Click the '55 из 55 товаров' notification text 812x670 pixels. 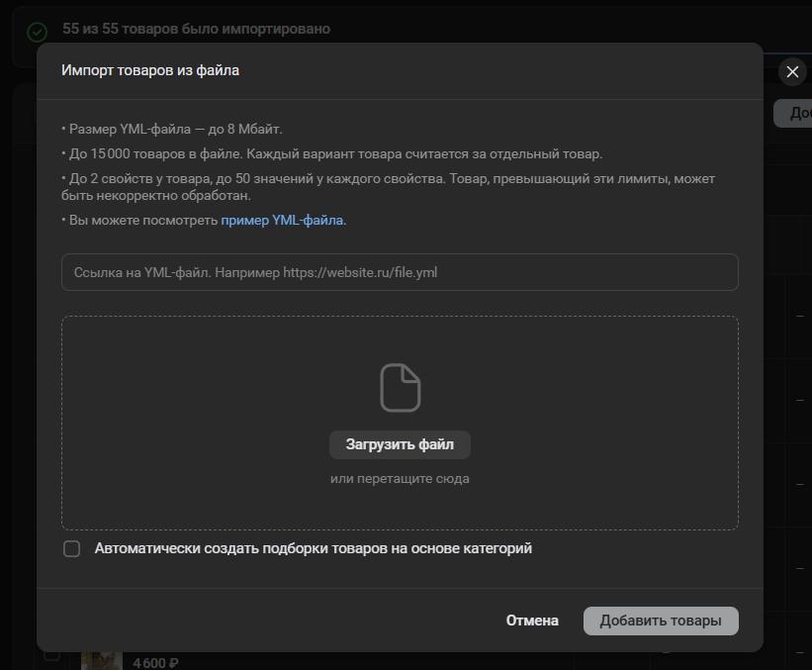coord(196,29)
